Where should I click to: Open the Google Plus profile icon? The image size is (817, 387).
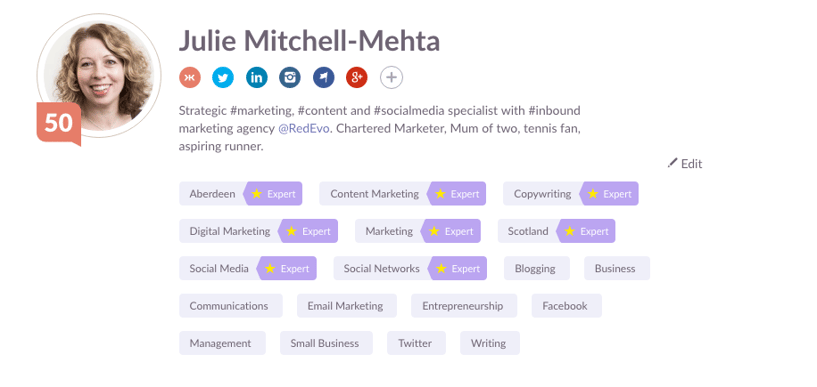click(357, 78)
